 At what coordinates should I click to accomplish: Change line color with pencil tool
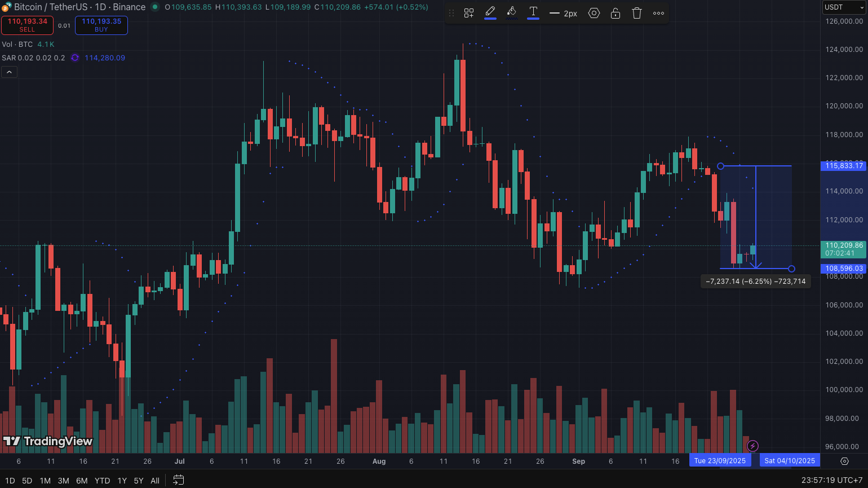(x=490, y=13)
